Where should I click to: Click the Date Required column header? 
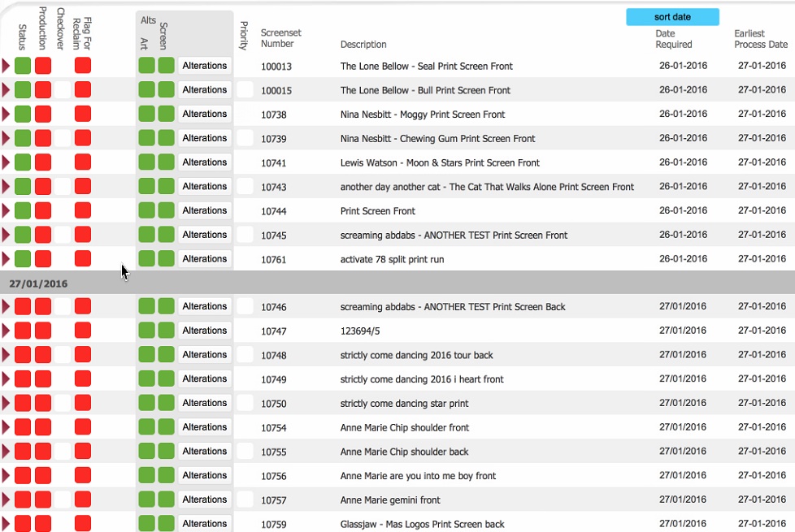tap(673, 39)
